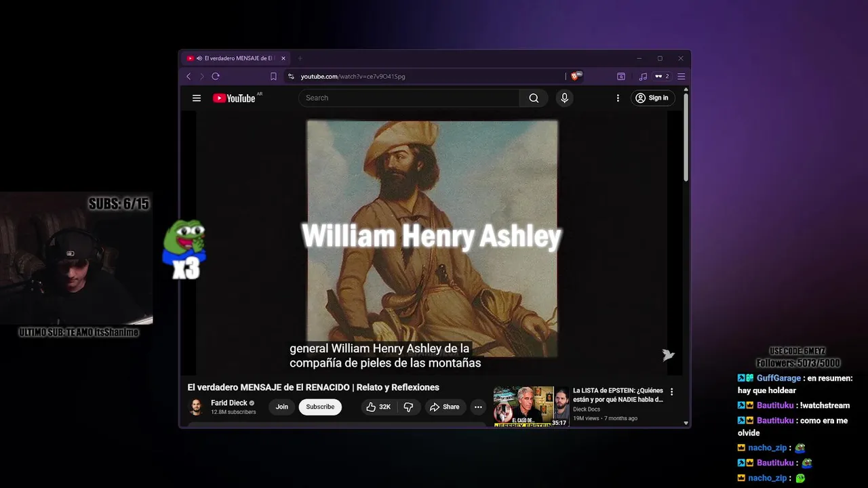Open the music playlist icon in toolbar
This screenshot has width=868, height=488.
pos(643,77)
